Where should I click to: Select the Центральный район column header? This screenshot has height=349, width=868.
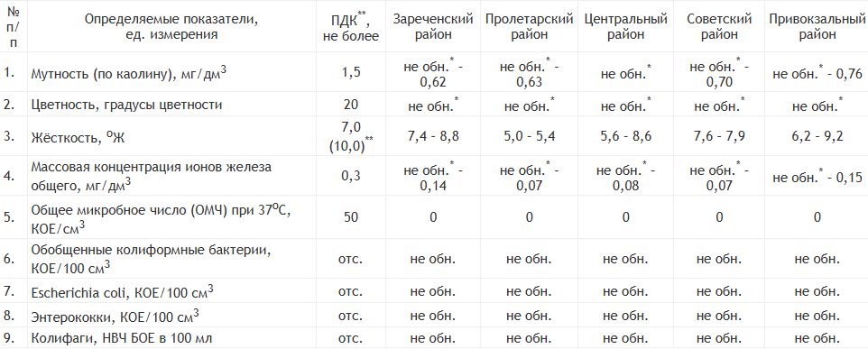coord(625,26)
